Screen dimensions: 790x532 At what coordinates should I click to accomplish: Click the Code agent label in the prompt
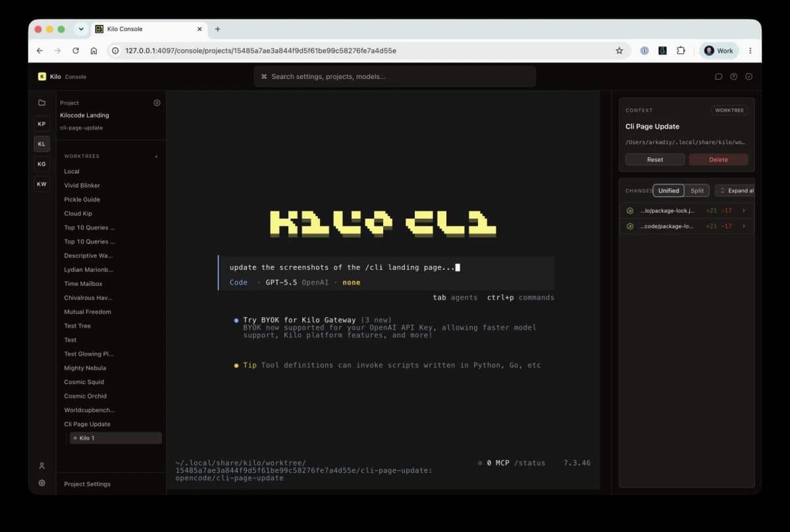click(238, 282)
